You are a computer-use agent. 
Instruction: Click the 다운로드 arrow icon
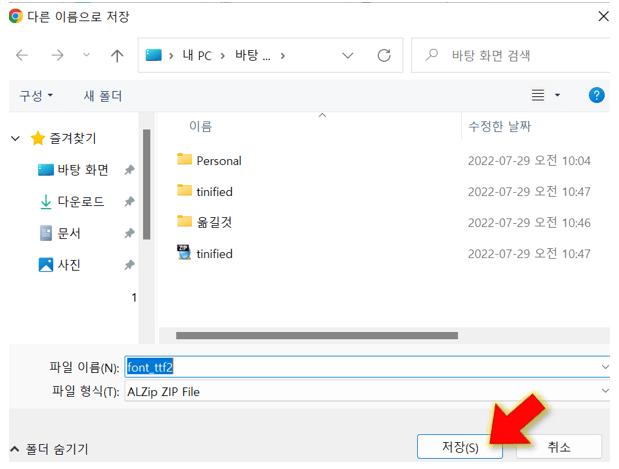point(46,202)
